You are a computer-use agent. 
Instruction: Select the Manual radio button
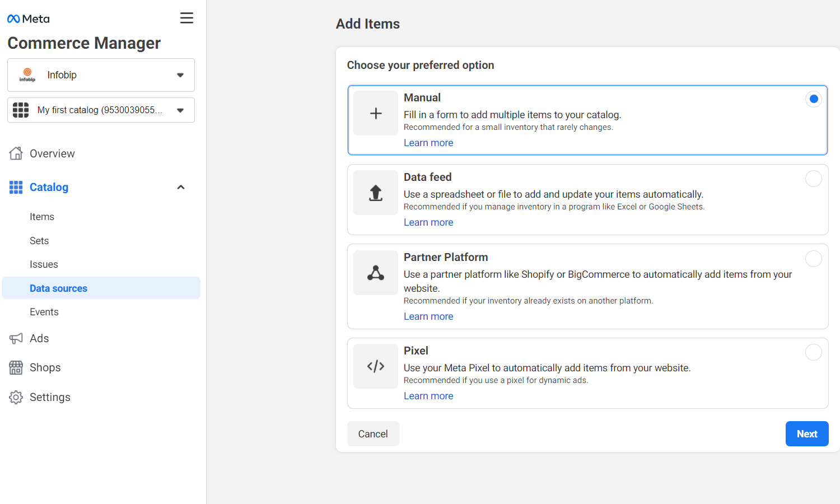click(x=813, y=99)
